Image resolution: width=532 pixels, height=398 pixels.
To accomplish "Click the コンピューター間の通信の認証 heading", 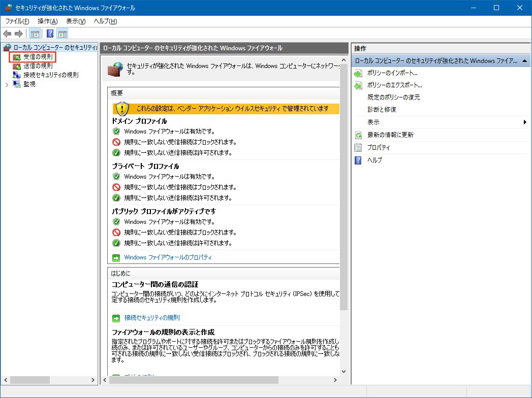I will point(155,284).
